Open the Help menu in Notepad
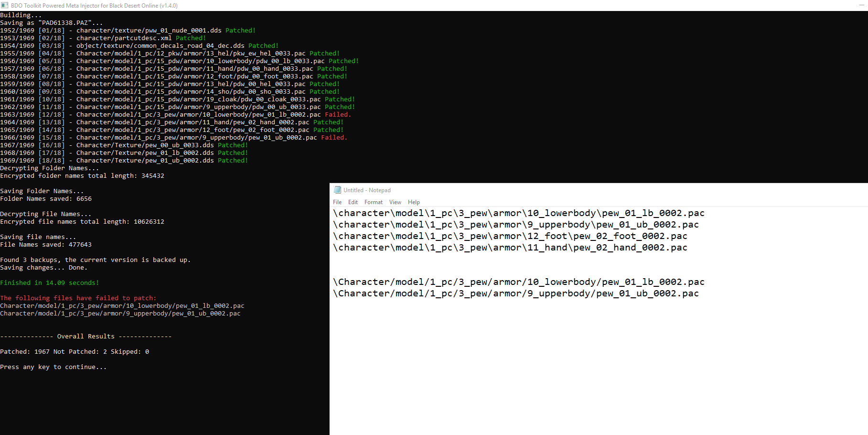 414,202
